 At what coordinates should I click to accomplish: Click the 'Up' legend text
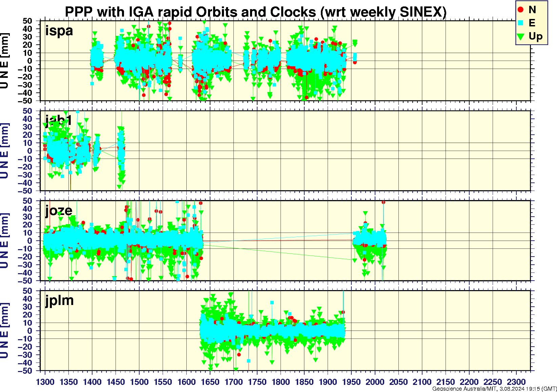point(535,37)
